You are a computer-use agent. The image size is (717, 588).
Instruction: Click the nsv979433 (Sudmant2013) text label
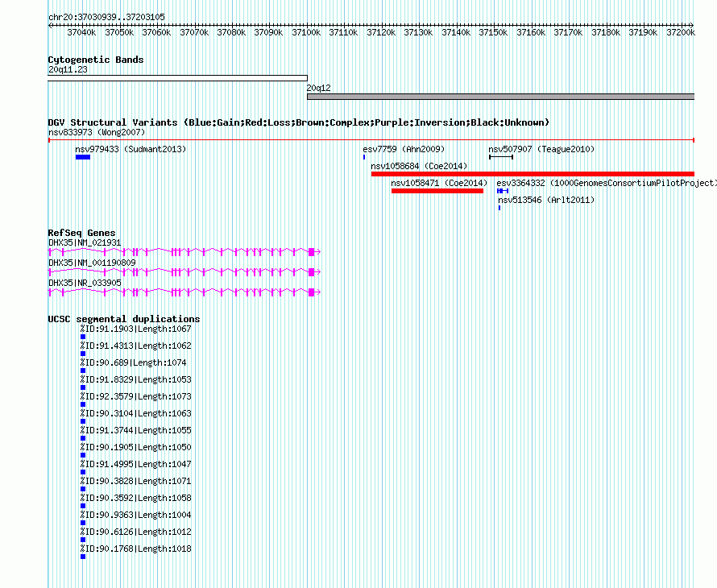pos(131,150)
